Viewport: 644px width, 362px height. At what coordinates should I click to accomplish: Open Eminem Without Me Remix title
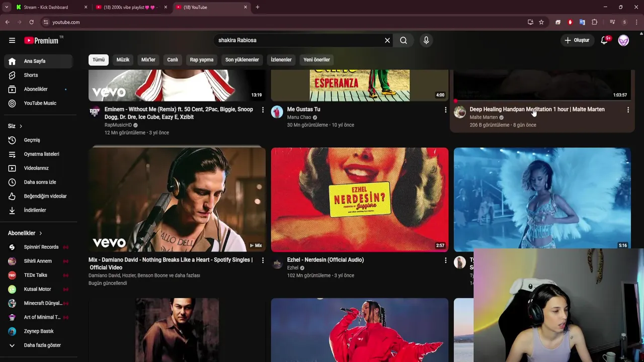click(179, 113)
